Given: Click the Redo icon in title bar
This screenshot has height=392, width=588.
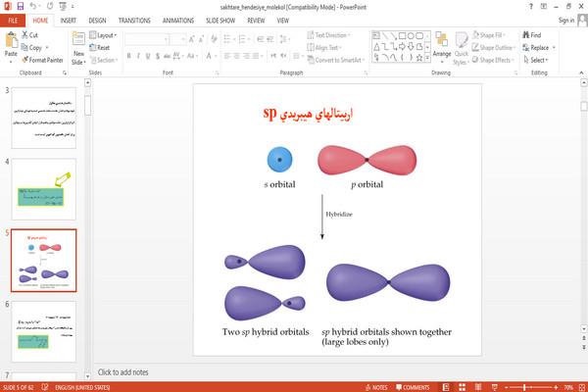Looking at the screenshot, I should pyautogui.click(x=50, y=7).
